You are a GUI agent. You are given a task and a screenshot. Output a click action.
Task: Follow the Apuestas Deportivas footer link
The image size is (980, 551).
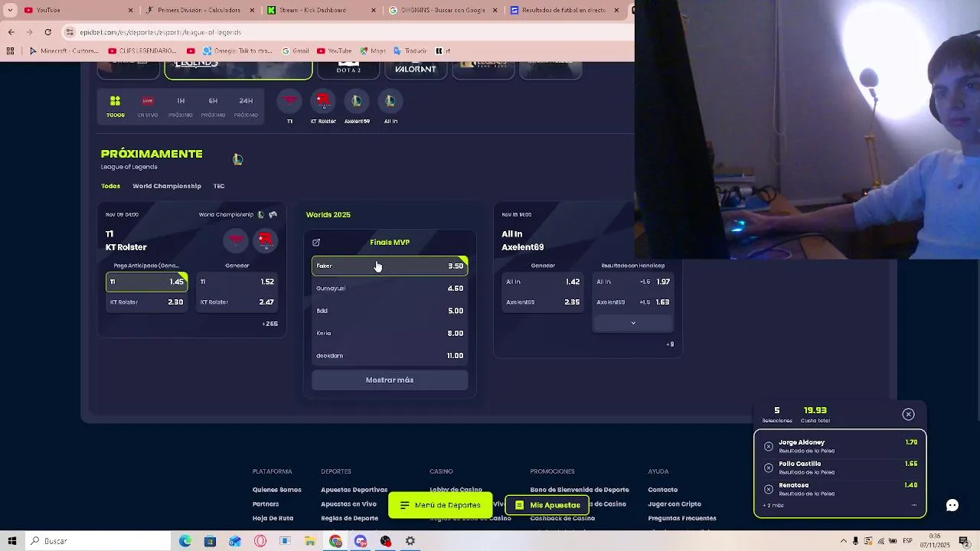(x=354, y=490)
